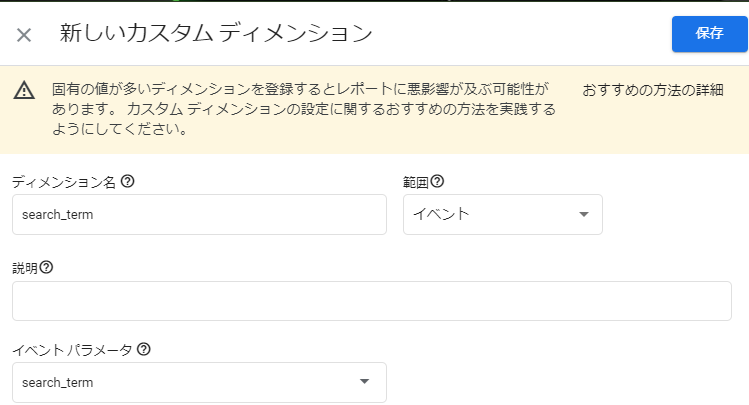Click help icon beside イベント パラメータ
749x405 pixels.
(144, 349)
